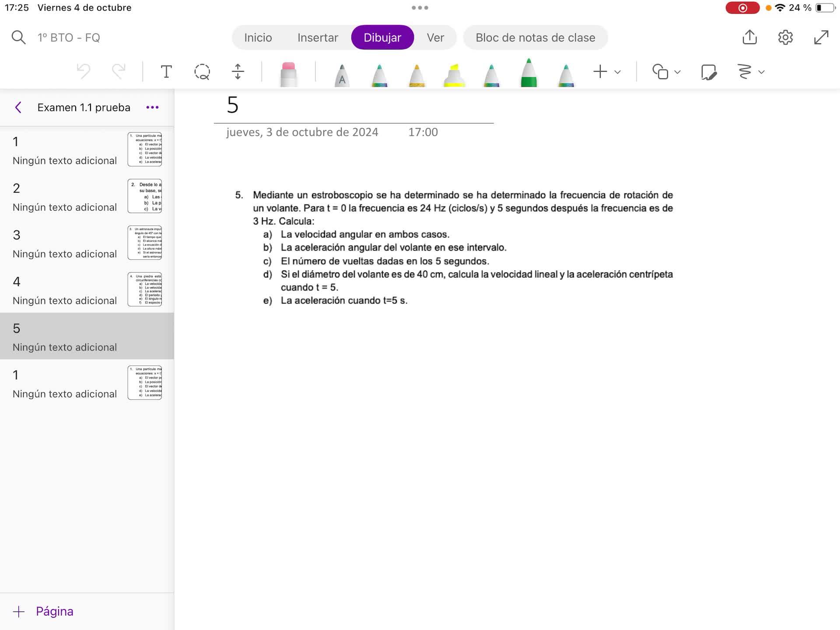
Task: Pick the pink Eraser tool
Action: coord(288,74)
